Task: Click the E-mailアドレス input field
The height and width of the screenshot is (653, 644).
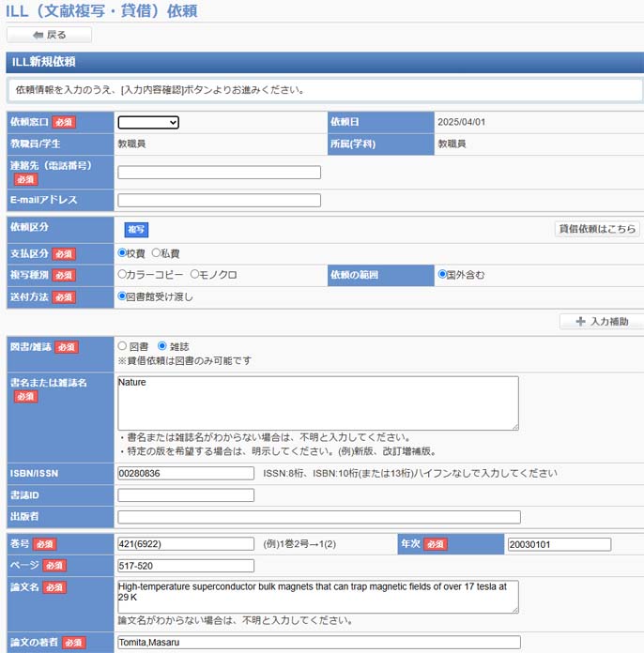Action: click(x=219, y=200)
